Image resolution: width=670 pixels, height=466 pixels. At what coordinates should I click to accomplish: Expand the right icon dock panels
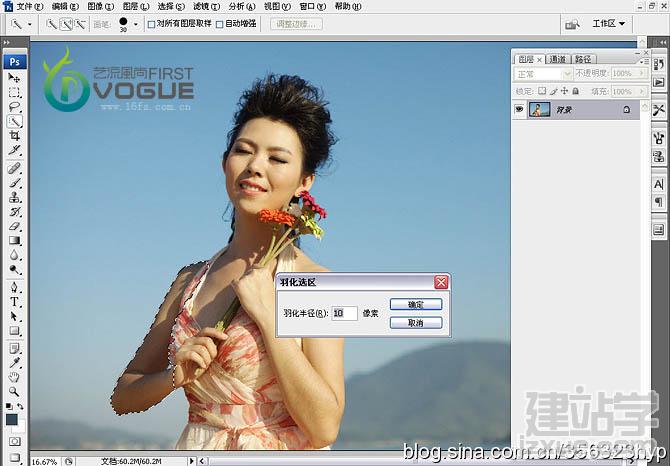click(662, 42)
